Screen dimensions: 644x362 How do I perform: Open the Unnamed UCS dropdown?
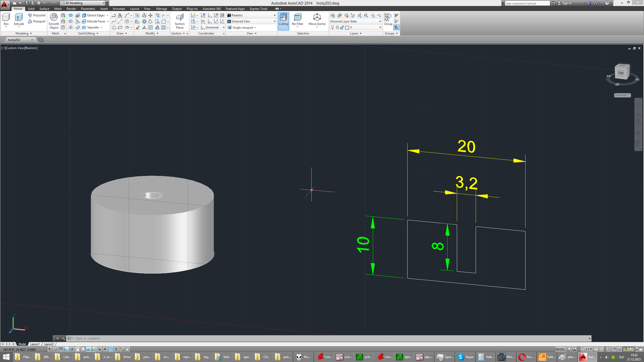pyautogui.click(x=214, y=27)
